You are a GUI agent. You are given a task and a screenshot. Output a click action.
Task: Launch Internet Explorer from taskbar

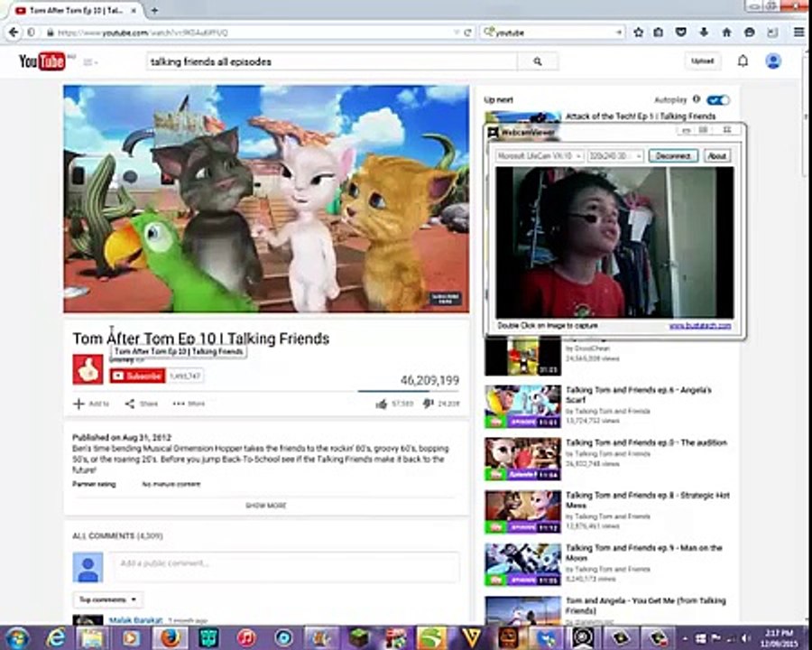click(x=55, y=637)
